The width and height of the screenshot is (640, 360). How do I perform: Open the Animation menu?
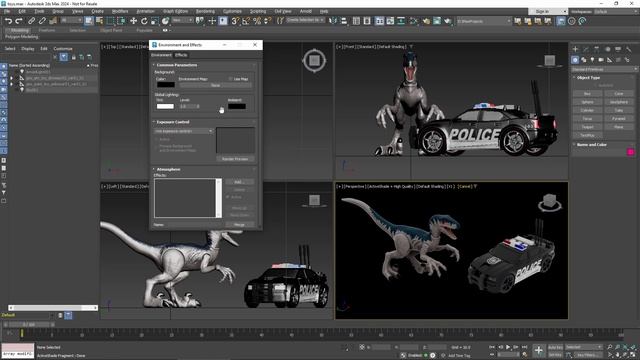coord(145,11)
